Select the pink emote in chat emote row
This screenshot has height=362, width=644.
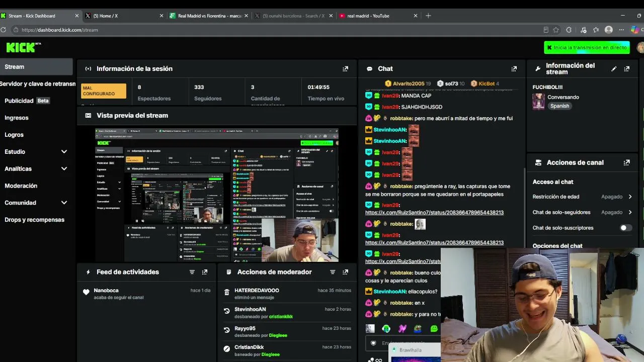coord(402,329)
